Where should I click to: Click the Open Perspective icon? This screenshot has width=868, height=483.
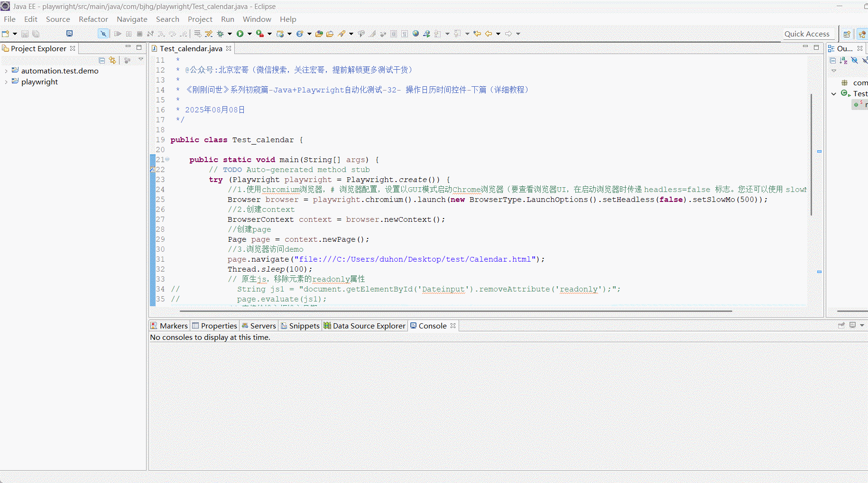847,34
